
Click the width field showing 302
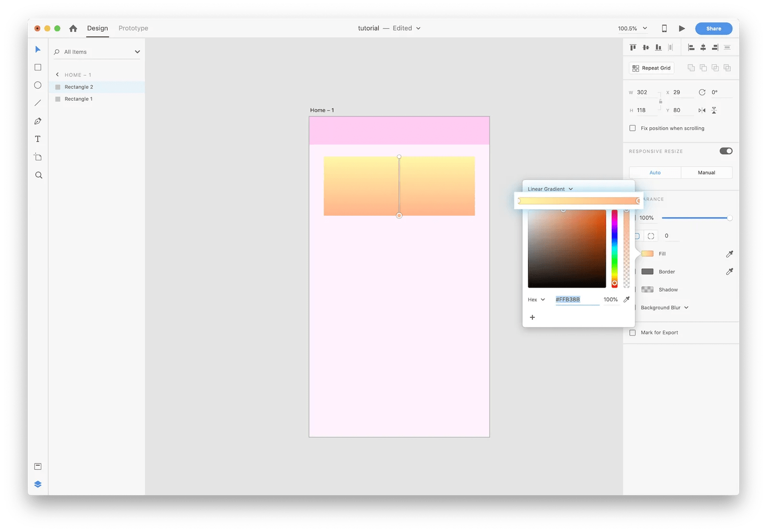coord(647,93)
